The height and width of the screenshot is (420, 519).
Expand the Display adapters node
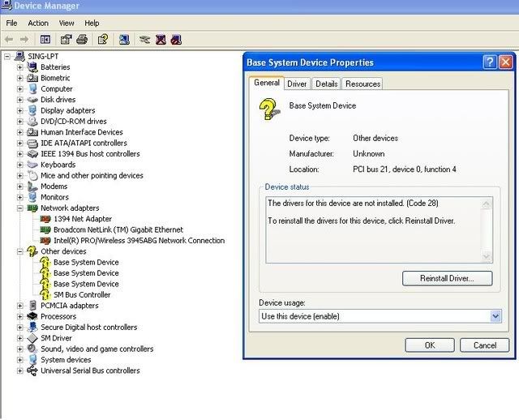point(20,110)
